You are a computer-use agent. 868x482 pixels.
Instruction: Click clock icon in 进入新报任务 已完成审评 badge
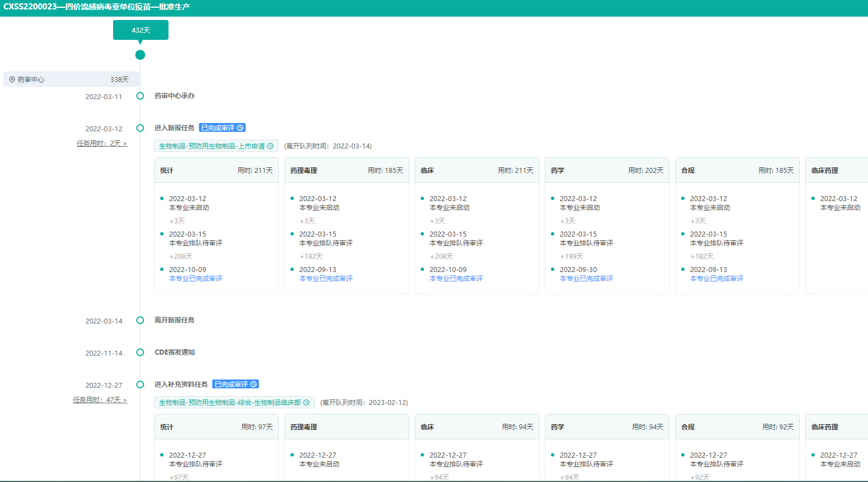(x=241, y=128)
